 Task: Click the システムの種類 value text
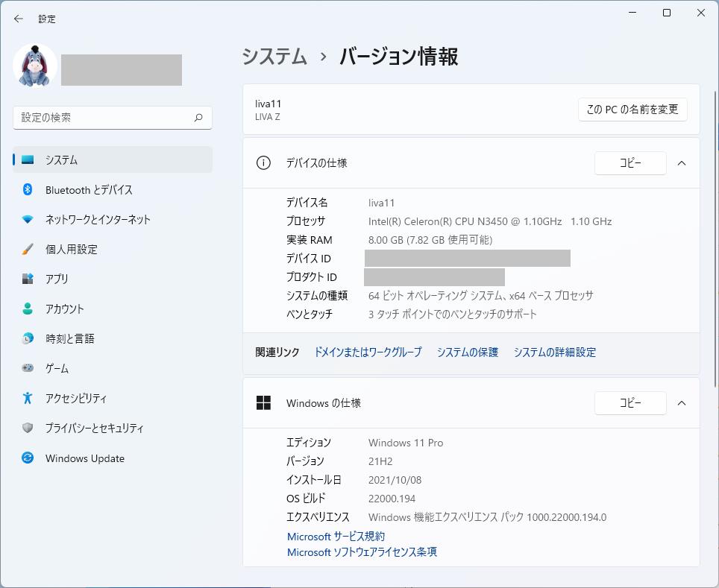click(480, 296)
